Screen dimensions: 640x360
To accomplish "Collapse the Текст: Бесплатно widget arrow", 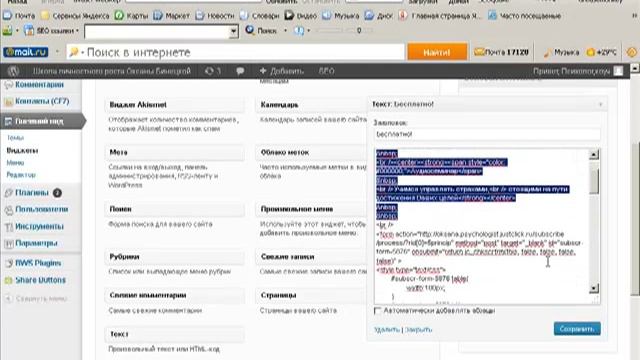I will 600,104.
